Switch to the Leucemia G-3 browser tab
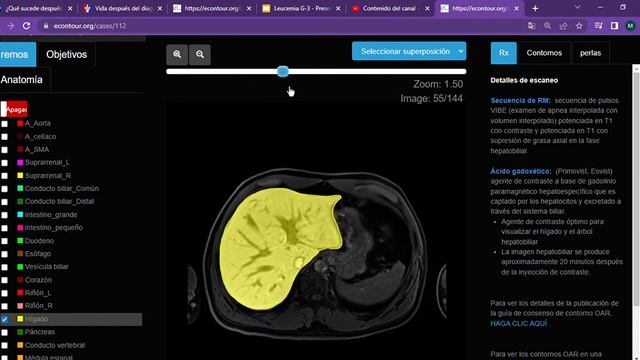The height and width of the screenshot is (360, 640). pyautogui.click(x=302, y=8)
